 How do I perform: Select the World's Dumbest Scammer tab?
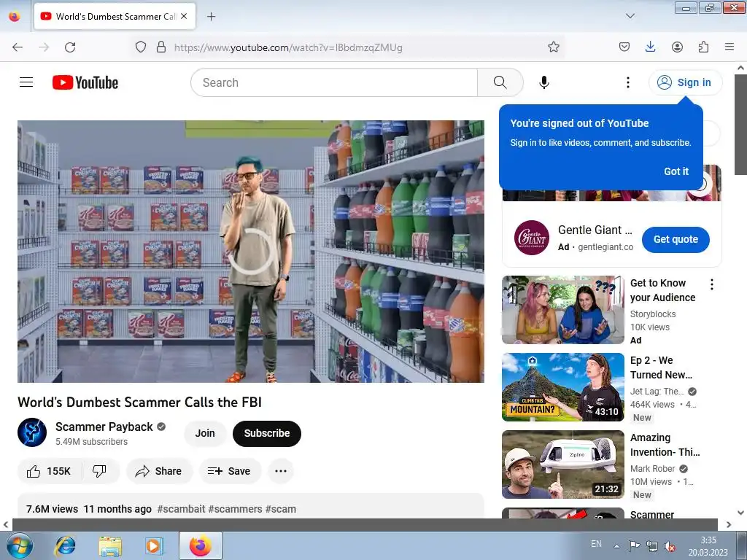(x=115, y=16)
